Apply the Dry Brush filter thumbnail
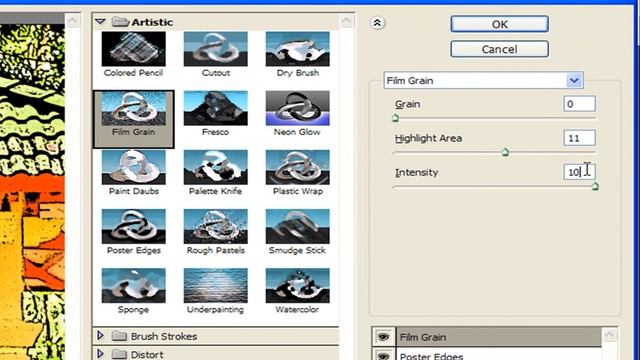Screen dimensions: 640x360 [298, 49]
